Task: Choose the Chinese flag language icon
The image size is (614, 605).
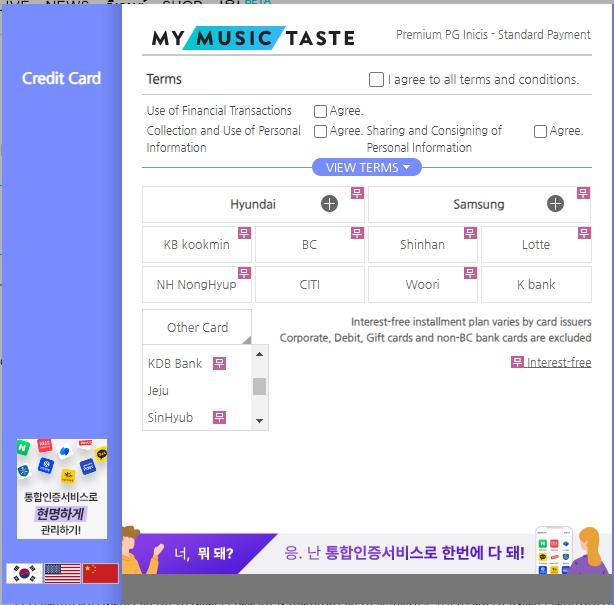Action: point(101,574)
